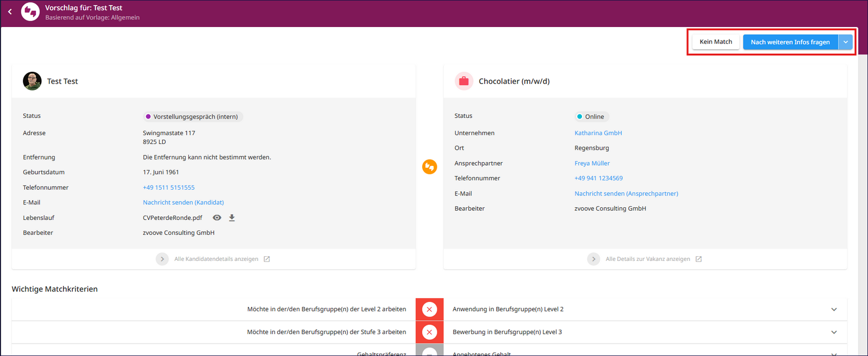Click Nachricht senden (Kandidat) link
868x356 pixels.
click(x=183, y=203)
